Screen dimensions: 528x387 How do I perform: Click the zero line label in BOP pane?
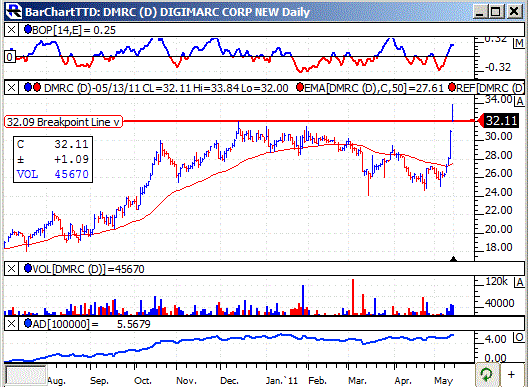click(10, 57)
